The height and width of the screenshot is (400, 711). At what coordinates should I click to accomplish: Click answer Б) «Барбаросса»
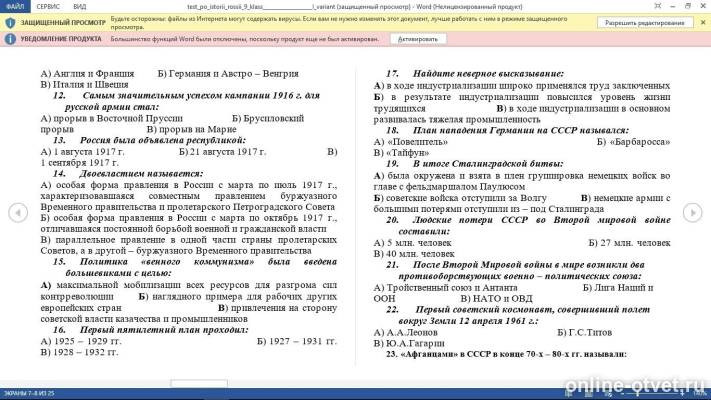[x=633, y=141]
